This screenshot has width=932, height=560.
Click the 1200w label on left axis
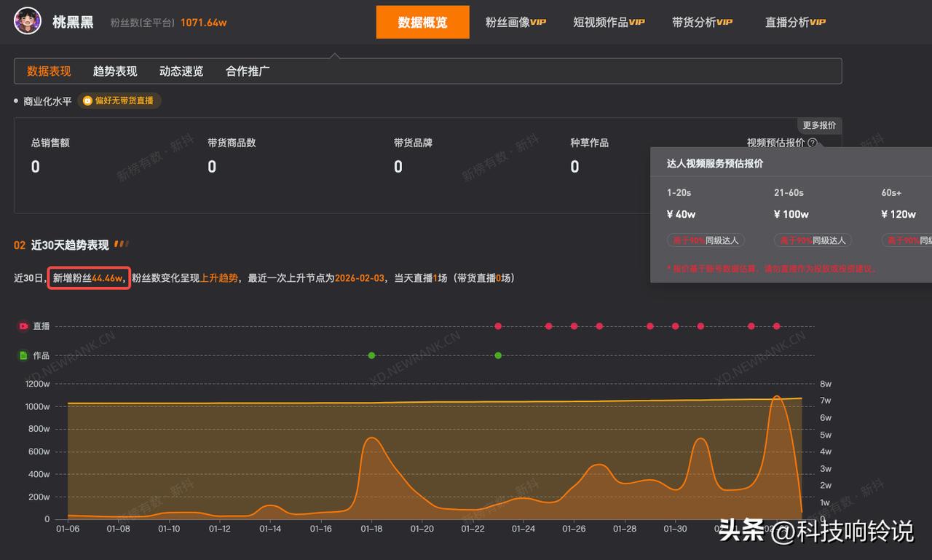point(37,384)
